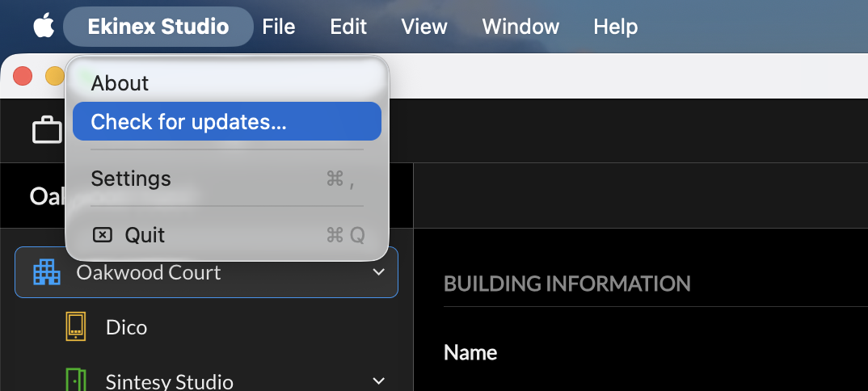This screenshot has height=391, width=868.
Task: Open the briefcase projects icon
Action: click(47, 129)
